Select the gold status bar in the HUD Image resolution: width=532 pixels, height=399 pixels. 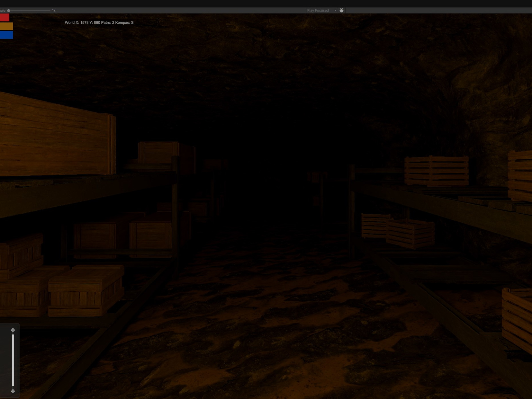pyautogui.click(x=6, y=26)
